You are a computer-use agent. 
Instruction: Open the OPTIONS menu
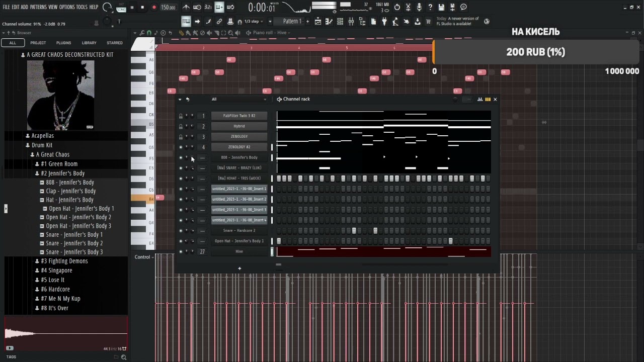pyautogui.click(x=67, y=7)
